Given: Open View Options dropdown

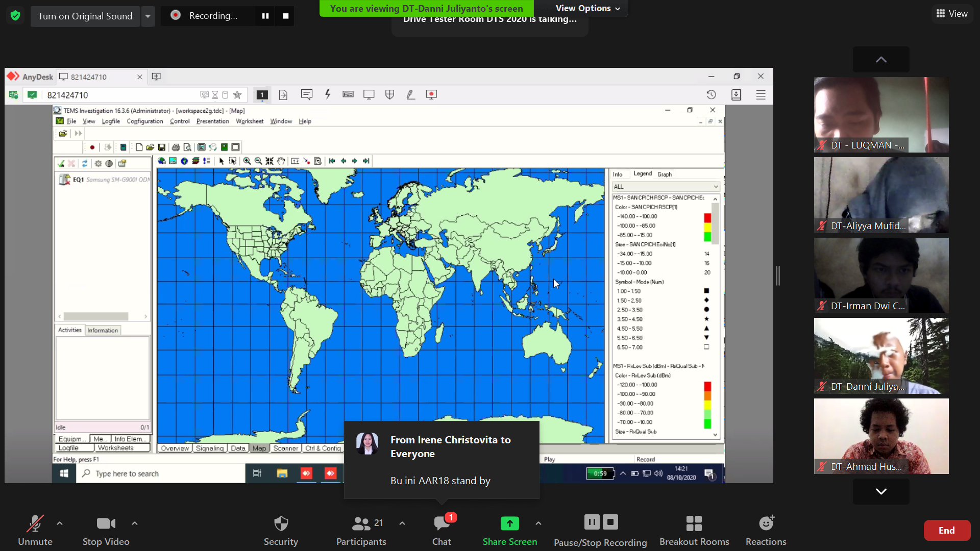Looking at the screenshot, I should click(x=587, y=8).
